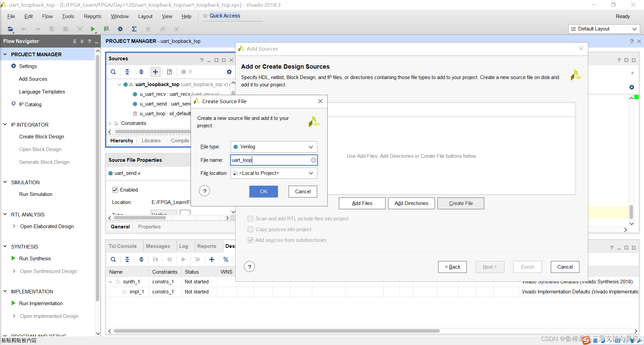Click settings gear in right summary panel
This screenshot has width=644, height=345.
point(632,87)
